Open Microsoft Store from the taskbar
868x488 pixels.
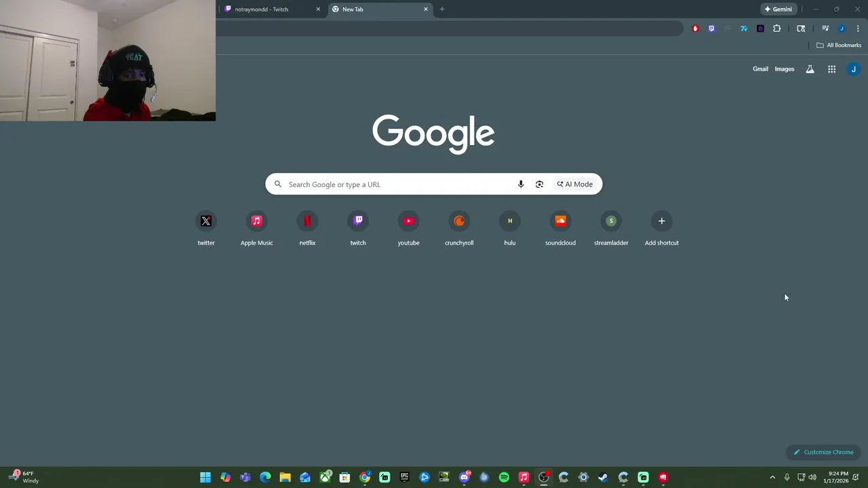click(344, 477)
